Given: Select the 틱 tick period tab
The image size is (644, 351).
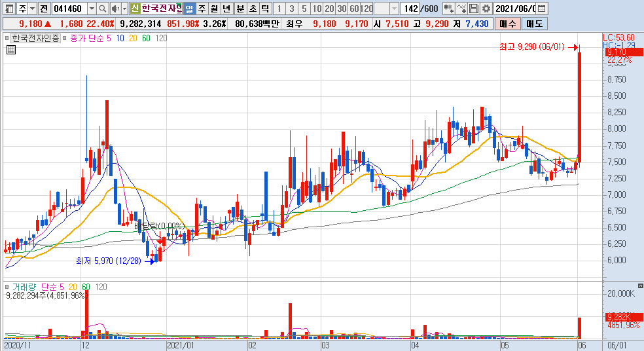Looking at the screenshot, I should [265, 9].
